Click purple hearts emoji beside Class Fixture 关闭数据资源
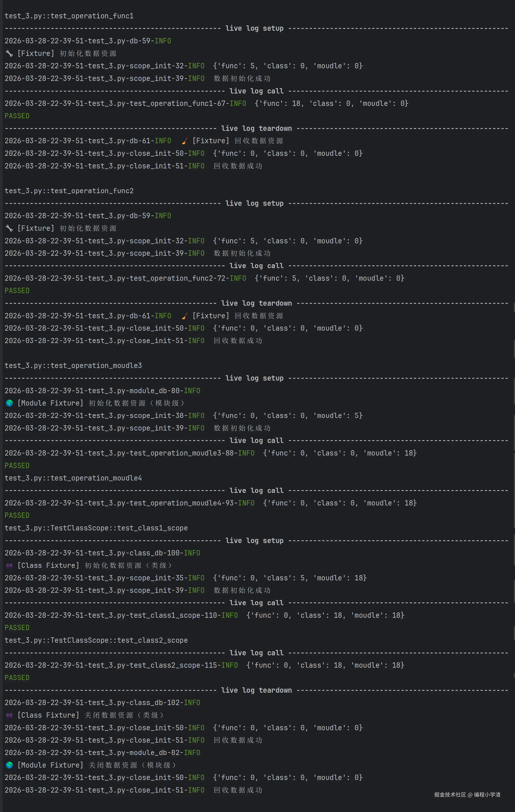 [x=9, y=715]
